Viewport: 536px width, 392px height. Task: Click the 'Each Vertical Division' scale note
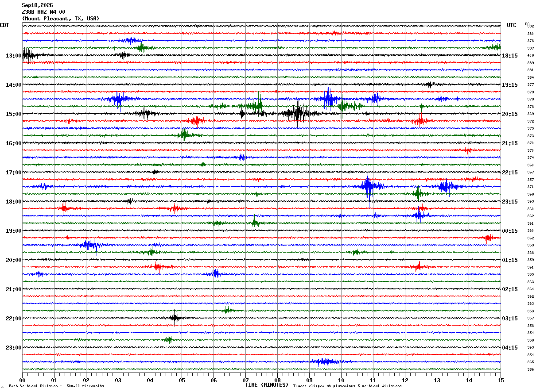56,386
